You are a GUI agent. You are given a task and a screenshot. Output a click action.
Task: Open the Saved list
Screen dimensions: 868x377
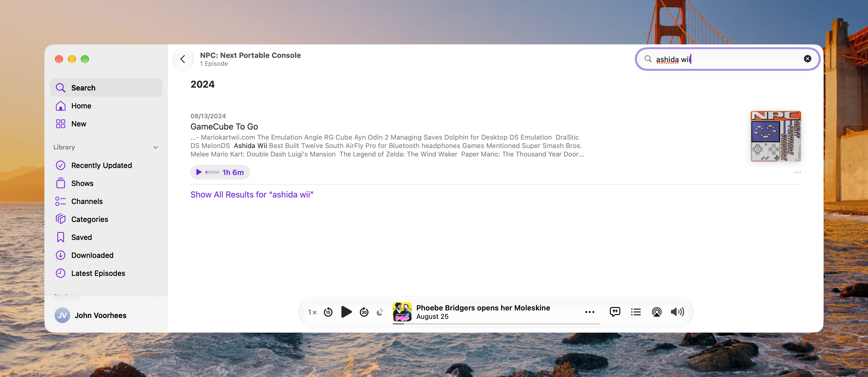pos(106,237)
